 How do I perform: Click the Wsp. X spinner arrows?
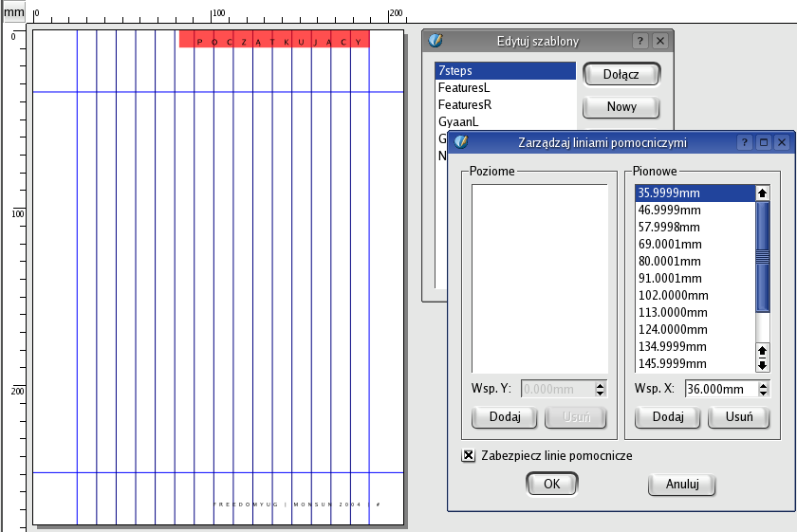pyautogui.click(x=763, y=389)
